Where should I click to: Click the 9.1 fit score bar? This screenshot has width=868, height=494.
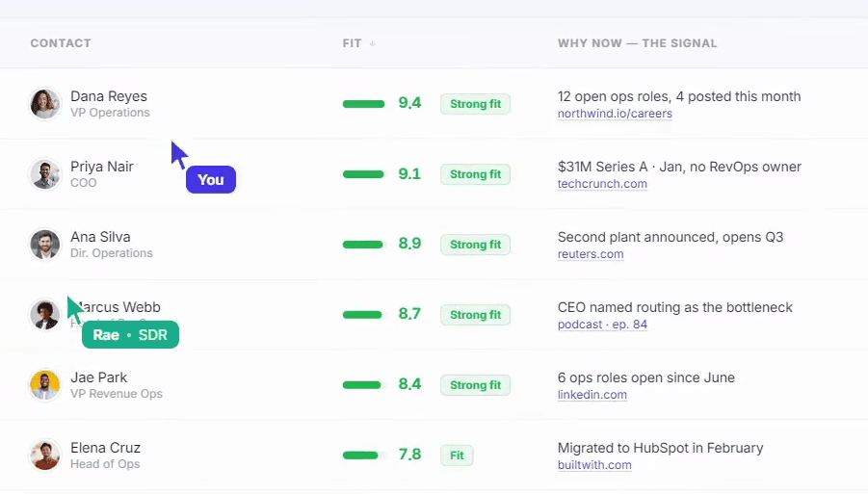click(363, 174)
